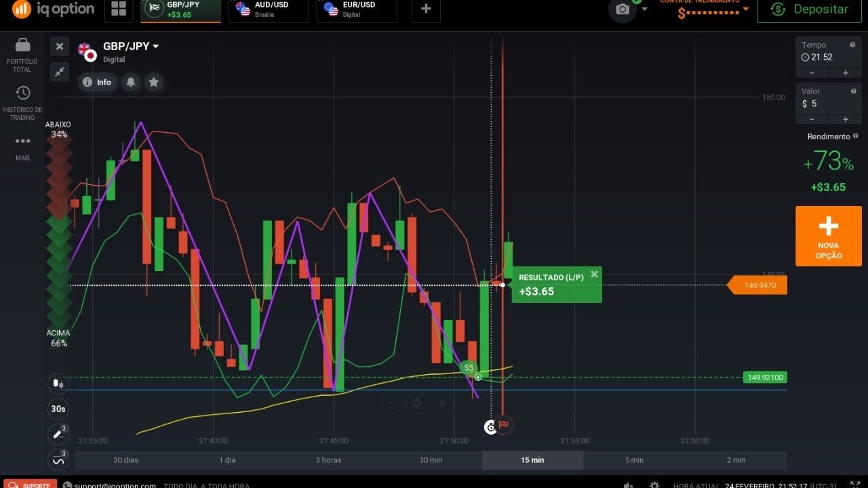Select the 30 min timeframe tab

[431, 460]
